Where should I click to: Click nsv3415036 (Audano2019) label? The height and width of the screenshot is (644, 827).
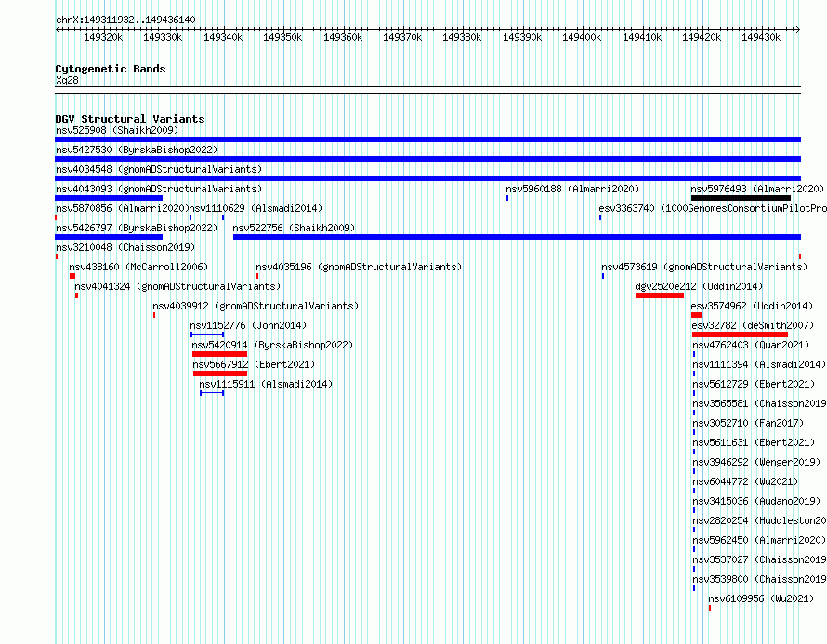pyautogui.click(x=756, y=501)
